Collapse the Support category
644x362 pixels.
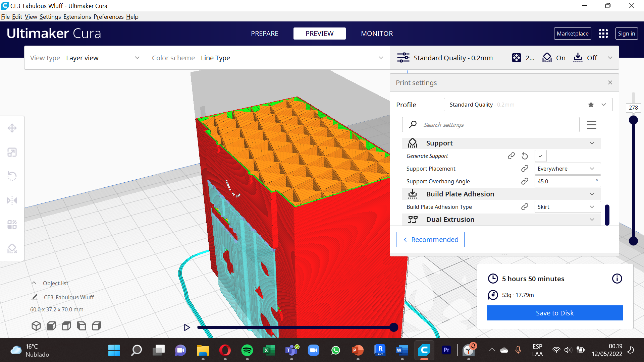501,143
